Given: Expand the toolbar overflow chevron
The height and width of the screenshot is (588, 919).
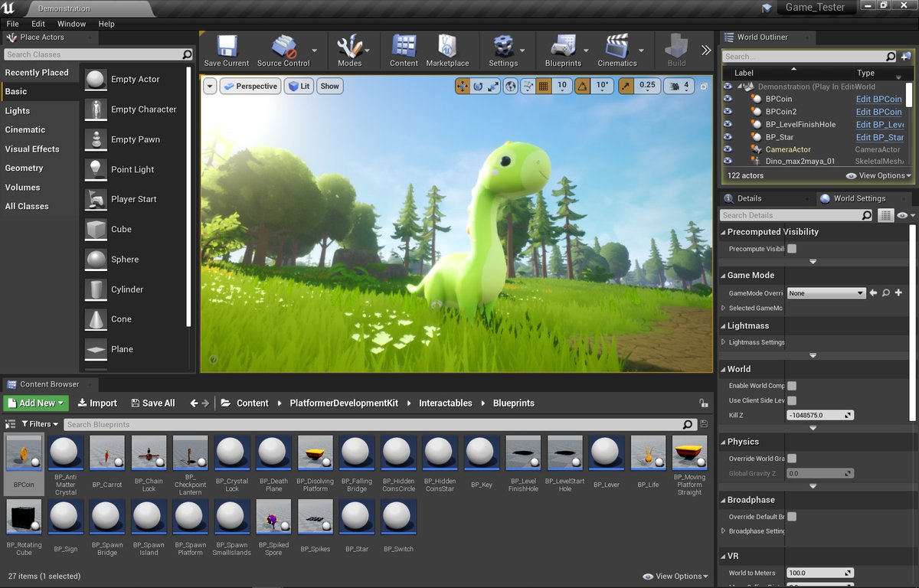Looking at the screenshot, I should point(705,51).
